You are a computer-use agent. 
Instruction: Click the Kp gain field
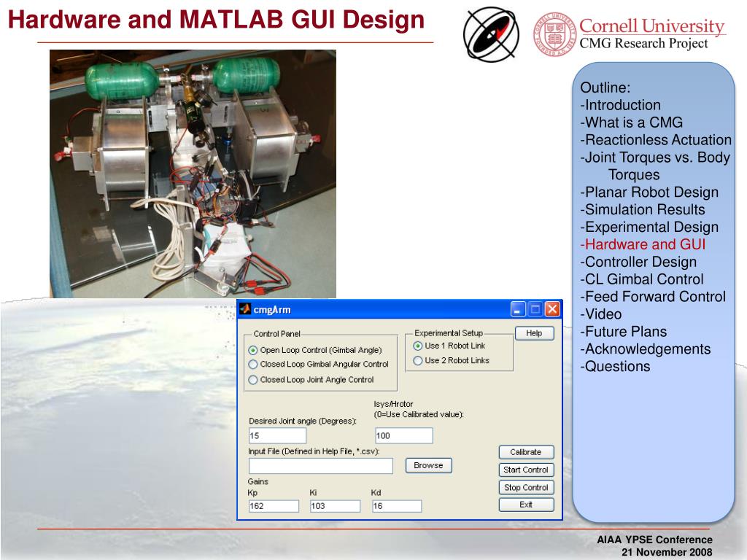[x=274, y=506]
